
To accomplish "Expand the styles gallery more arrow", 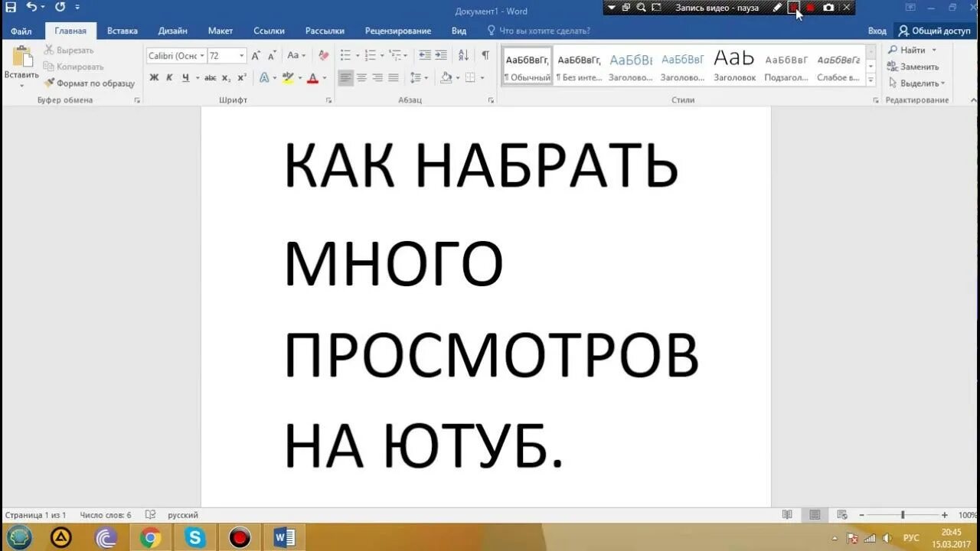I will 871,80.
